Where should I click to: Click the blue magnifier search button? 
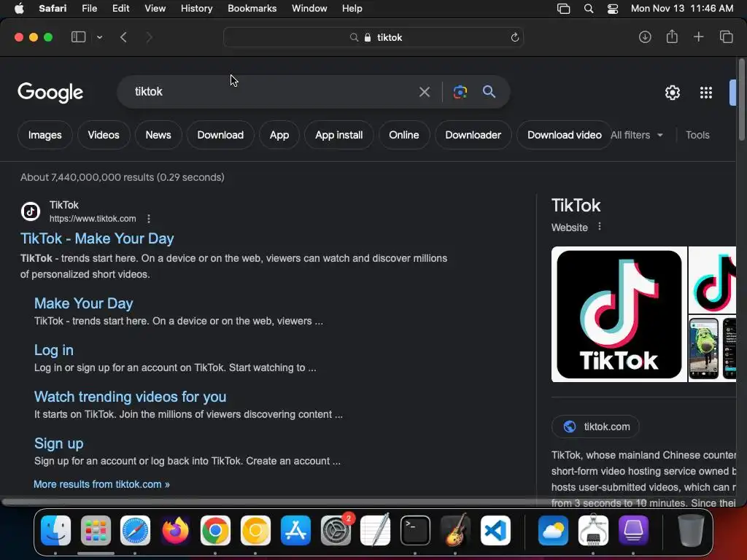click(489, 92)
